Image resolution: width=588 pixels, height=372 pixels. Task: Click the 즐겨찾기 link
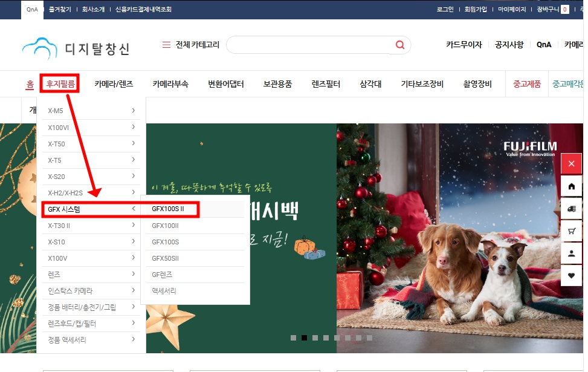click(60, 10)
